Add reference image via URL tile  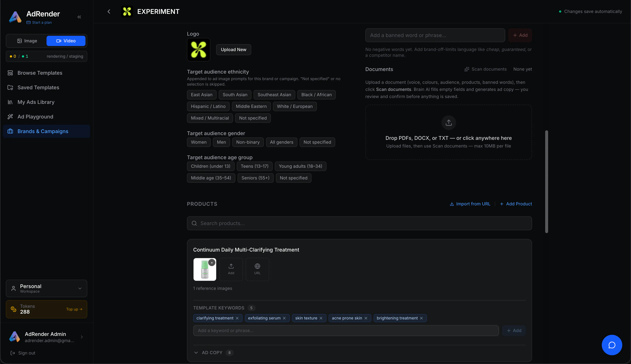[257, 269]
